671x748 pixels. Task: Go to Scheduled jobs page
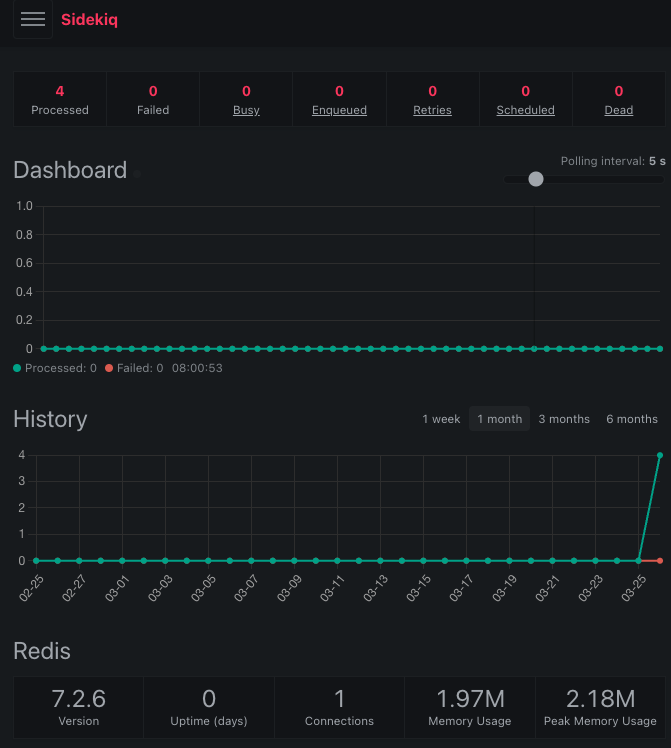pyautogui.click(x=525, y=110)
